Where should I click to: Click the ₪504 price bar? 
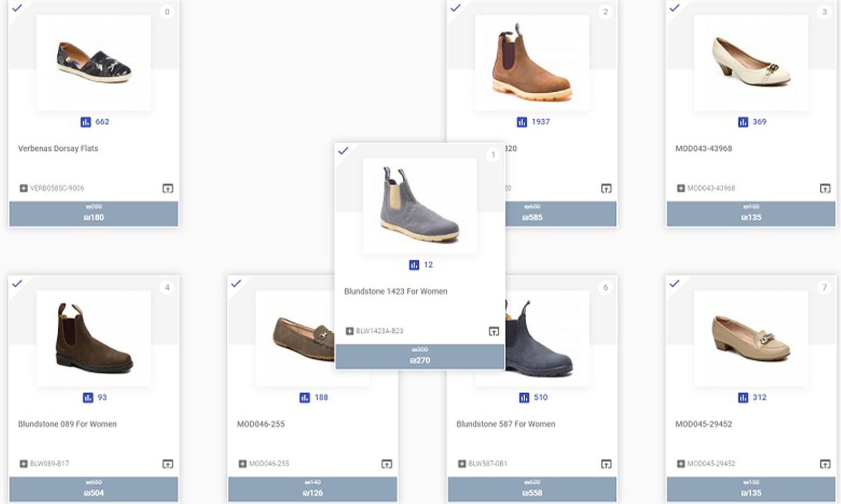(x=94, y=489)
